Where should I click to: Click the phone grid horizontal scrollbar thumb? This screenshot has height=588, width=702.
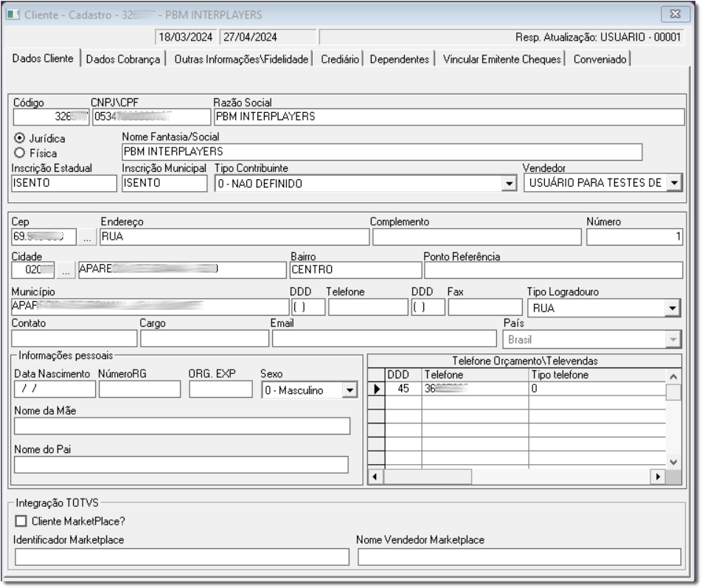coord(428,477)
